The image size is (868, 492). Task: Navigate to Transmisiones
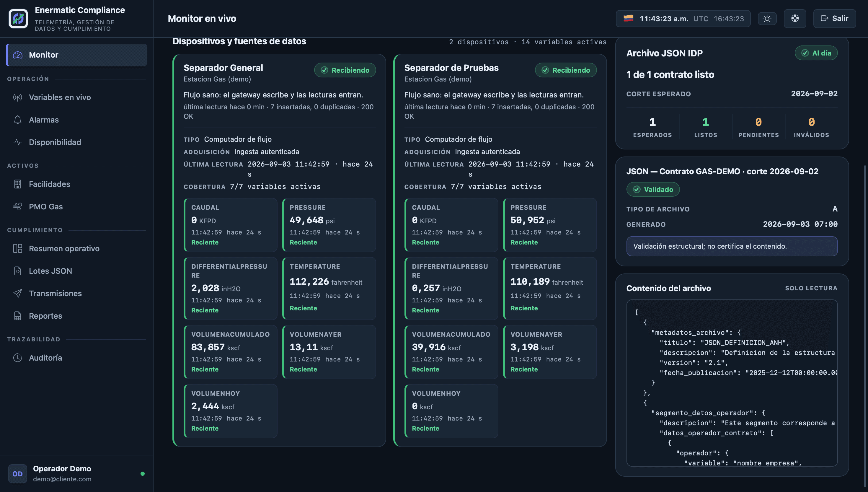(77, 293)
